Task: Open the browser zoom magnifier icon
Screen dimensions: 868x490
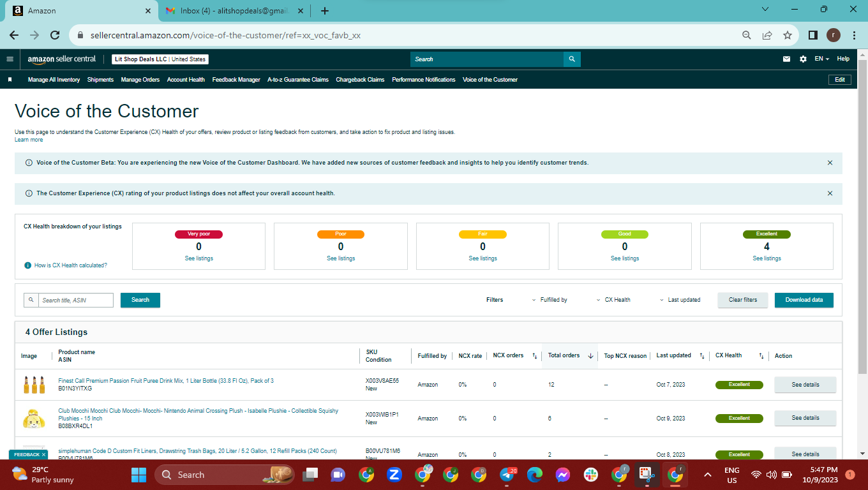Action: [747, 35]
